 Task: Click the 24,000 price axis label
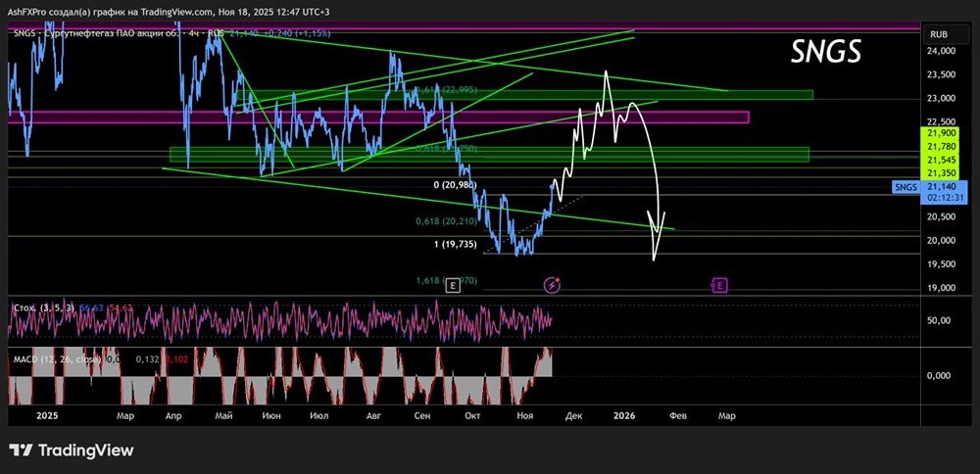point(940,51)
